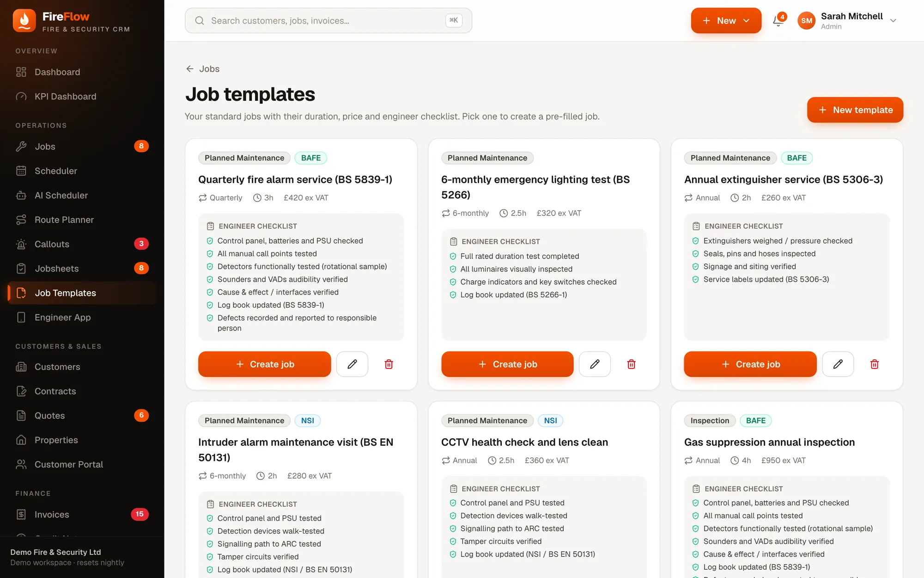Go to Invoices
This screenshot has width=924, height=578.
82,515
